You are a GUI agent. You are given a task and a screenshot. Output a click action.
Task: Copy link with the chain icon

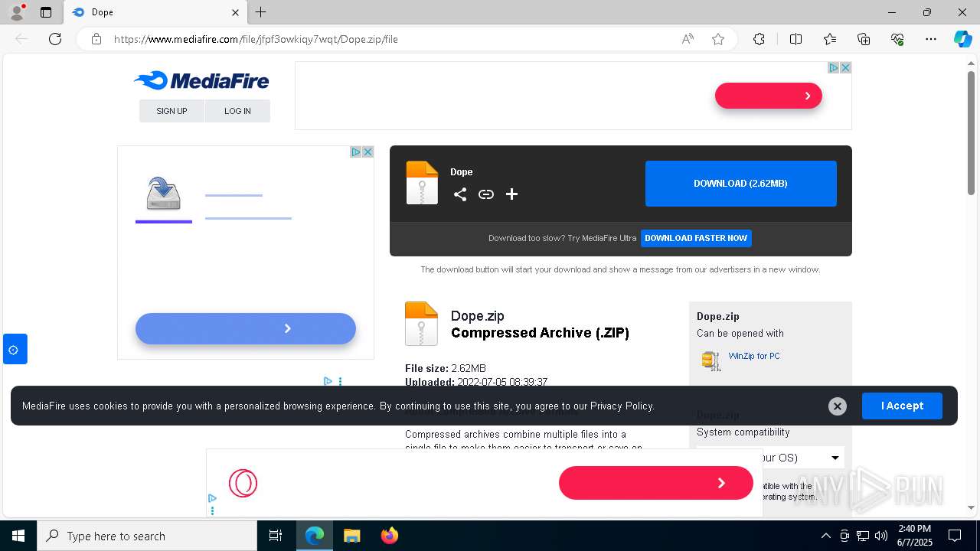pyautogui.click(x=486, y=194)
